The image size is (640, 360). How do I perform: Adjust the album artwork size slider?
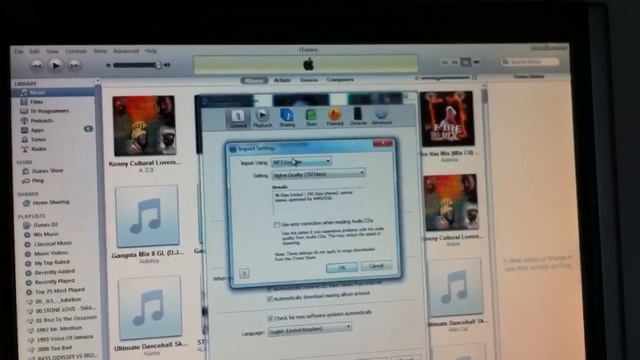pos(445,77)
